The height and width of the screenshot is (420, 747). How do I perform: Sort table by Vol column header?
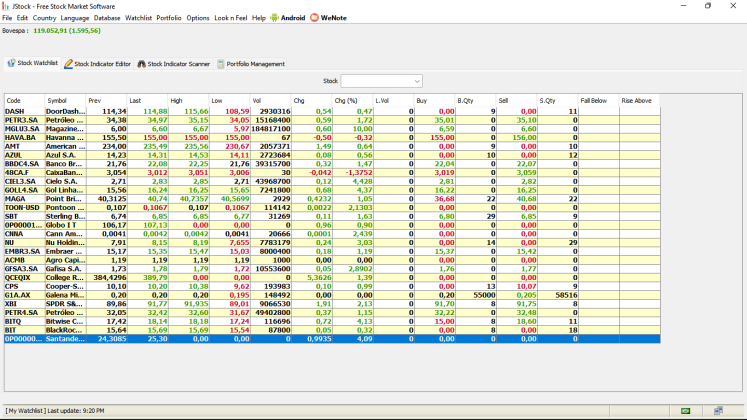click(271, 100)
